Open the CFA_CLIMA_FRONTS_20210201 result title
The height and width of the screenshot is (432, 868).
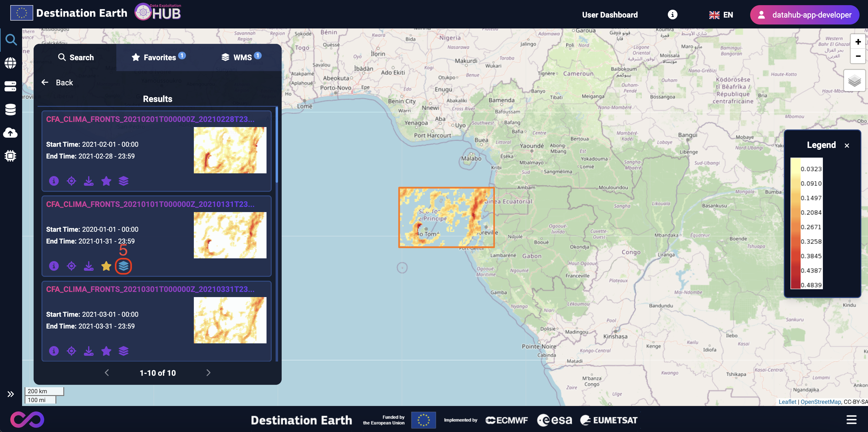click(x=150, y=119)
